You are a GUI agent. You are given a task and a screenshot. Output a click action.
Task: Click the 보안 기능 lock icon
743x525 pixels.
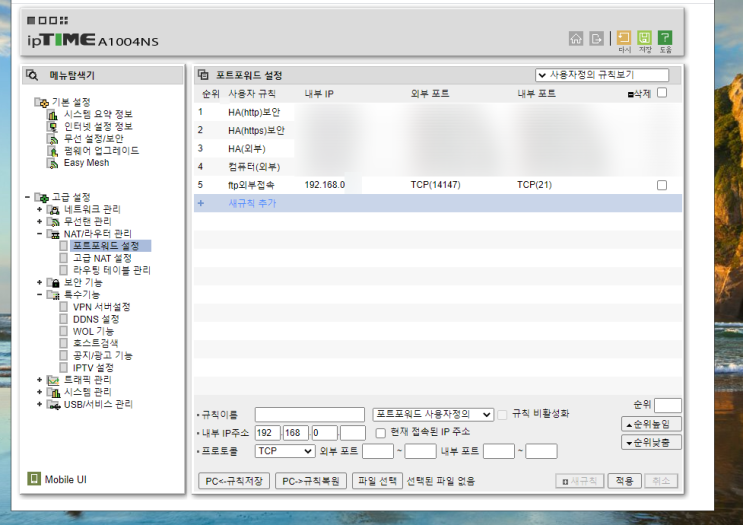click(x=53, y=283)
